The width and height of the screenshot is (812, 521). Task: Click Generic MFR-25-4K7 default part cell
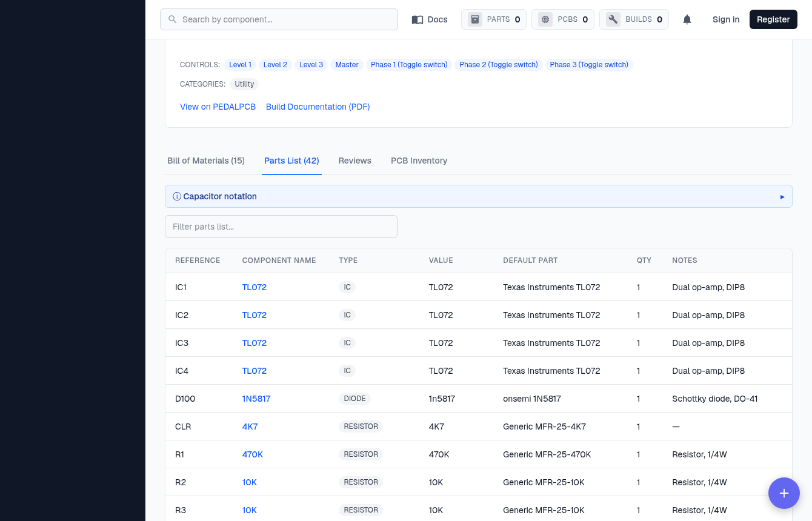(544, 426)
